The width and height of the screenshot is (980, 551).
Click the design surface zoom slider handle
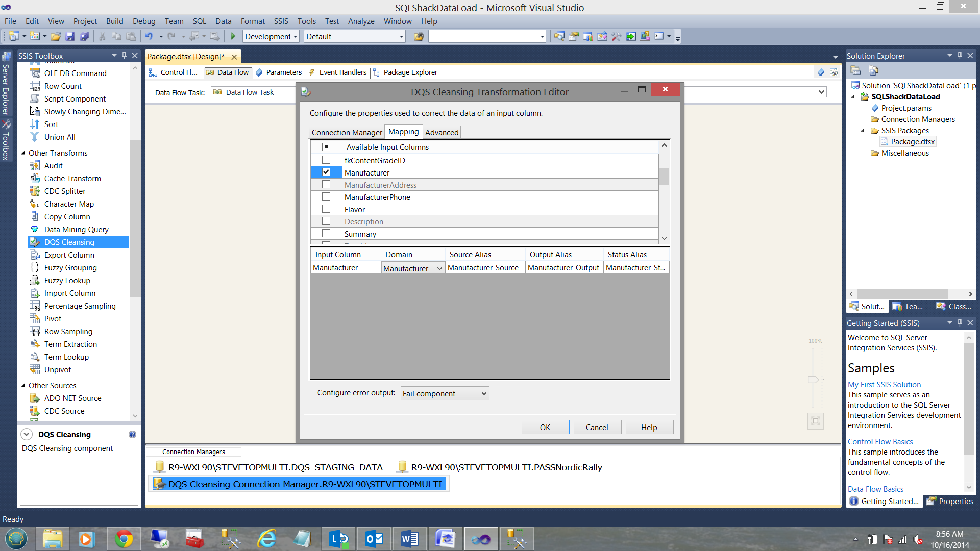813,380
